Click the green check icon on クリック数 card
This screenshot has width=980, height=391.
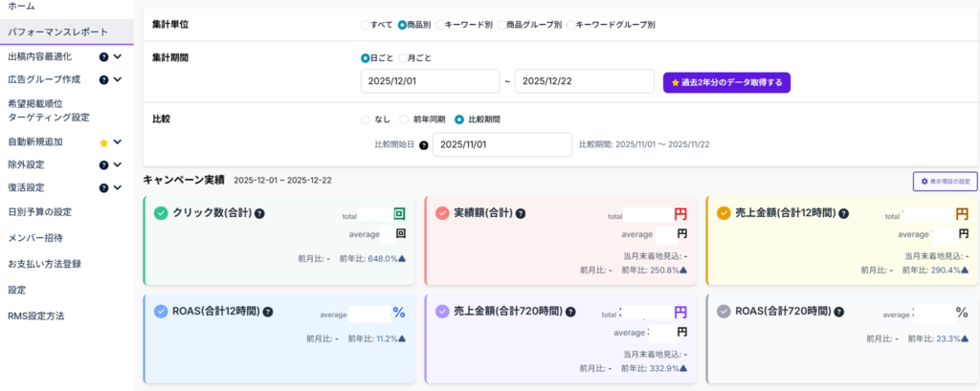coord(161,213)
